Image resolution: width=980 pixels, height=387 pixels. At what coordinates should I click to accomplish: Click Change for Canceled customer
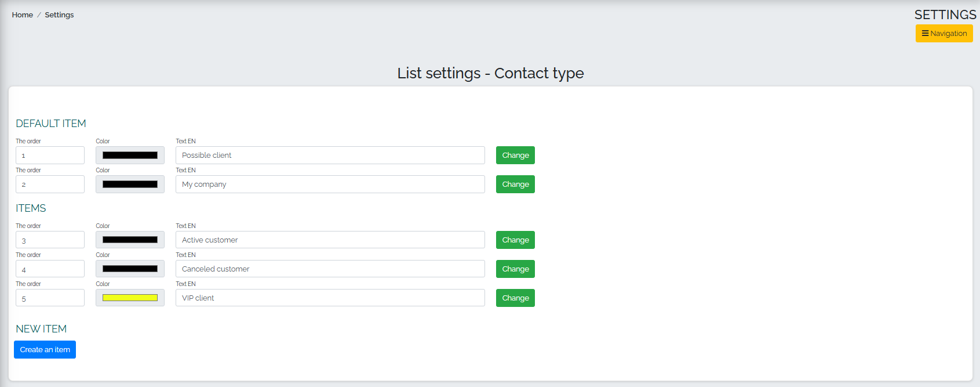pos(515,269)
